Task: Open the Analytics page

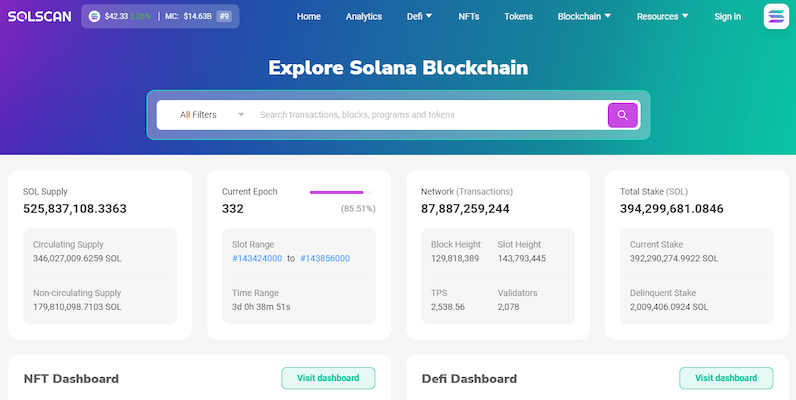Action: tap(363, 16)
